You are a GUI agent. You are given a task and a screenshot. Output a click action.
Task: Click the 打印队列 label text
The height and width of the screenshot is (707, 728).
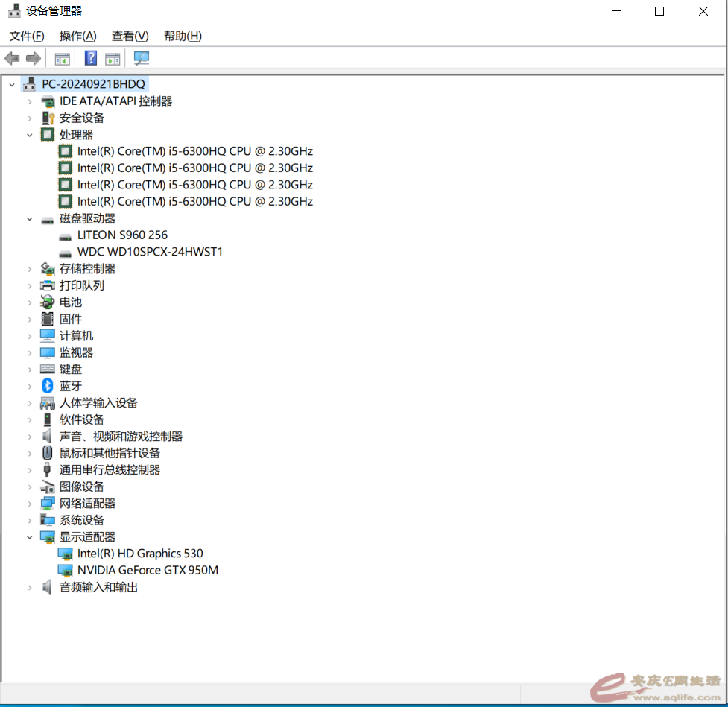tap(82, 285)
